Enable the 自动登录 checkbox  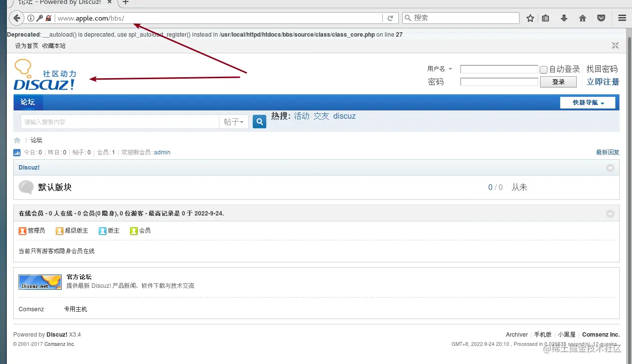pos(544,70)
